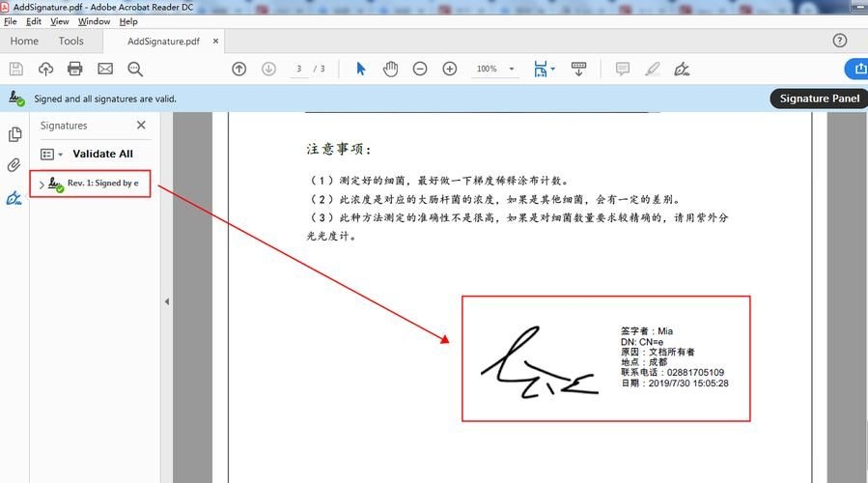Click signature date 2019/7/30 15:05:28
868x483 pixels.
688,383
